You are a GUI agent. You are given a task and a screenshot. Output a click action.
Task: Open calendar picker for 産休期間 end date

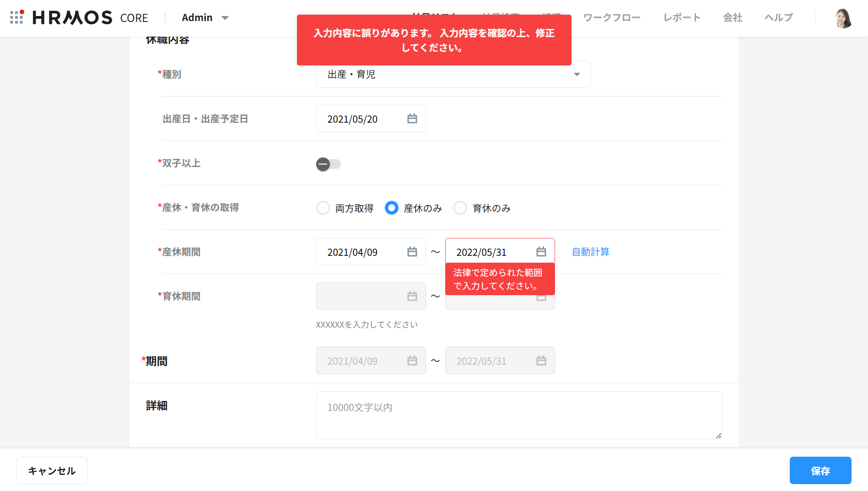pos(541,252)
